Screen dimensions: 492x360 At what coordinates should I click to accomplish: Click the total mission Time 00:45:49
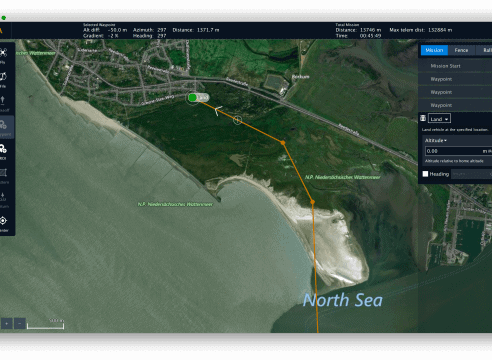coord(358,36)
